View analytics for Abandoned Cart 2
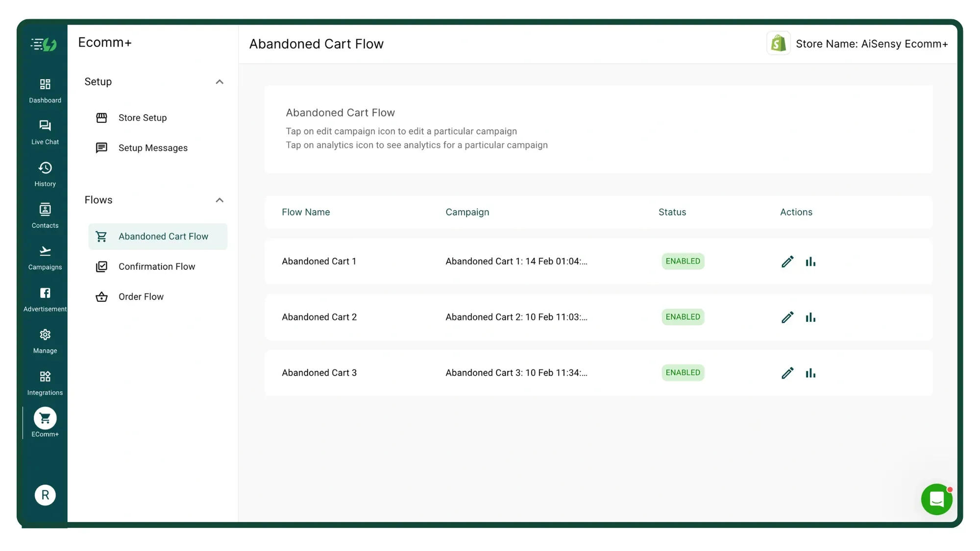 coord(810,317)
